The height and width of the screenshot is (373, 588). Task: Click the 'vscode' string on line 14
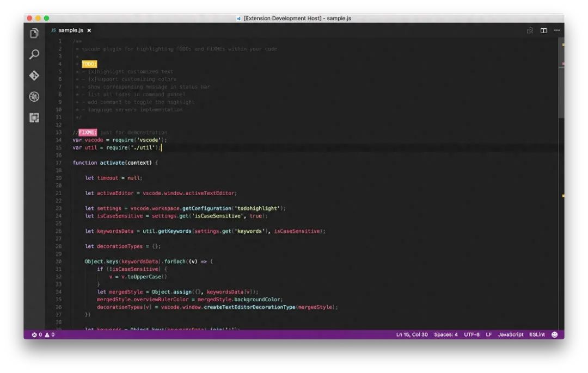click(x=149, y=140)
